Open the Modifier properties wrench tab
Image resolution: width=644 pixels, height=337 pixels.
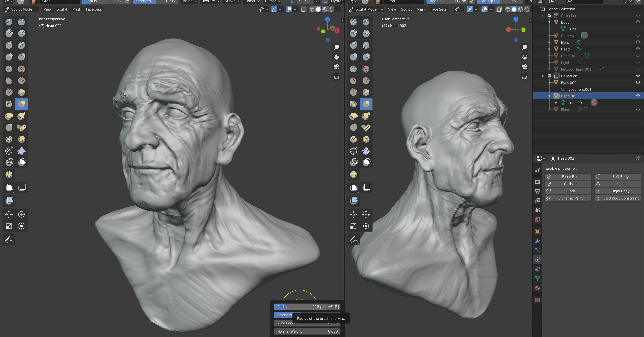(538, 241)
